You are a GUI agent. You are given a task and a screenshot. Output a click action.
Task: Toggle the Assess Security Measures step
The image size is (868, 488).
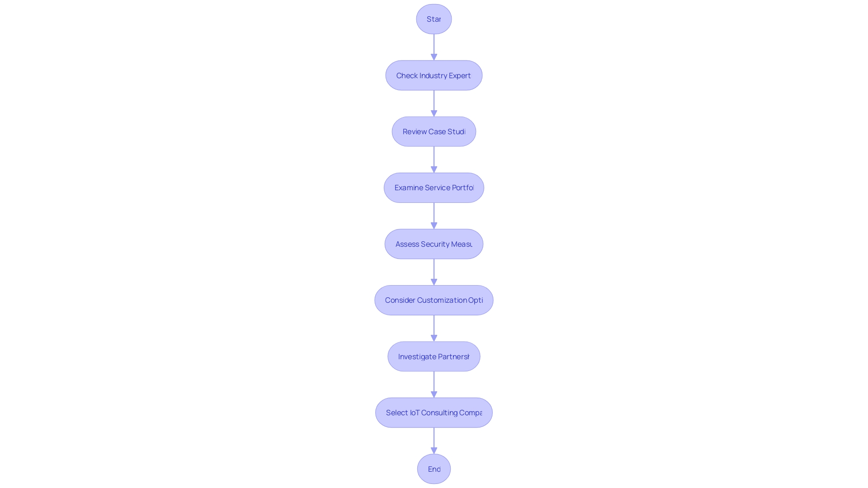click(434, 244)
